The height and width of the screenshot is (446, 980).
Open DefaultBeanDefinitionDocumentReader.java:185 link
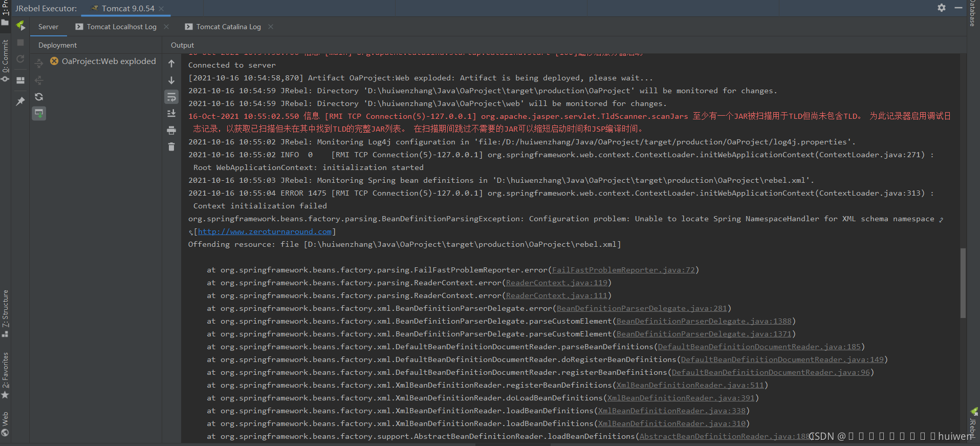[x=759, y=347]
